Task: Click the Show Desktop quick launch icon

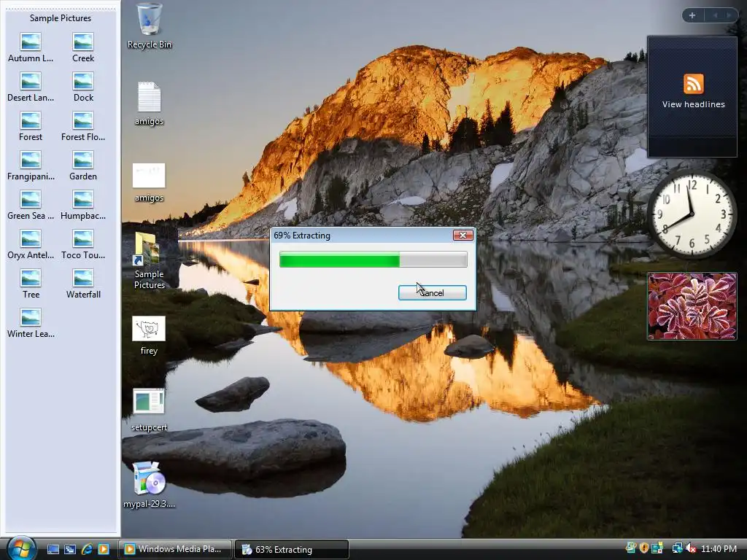Action: coord(53,549)
